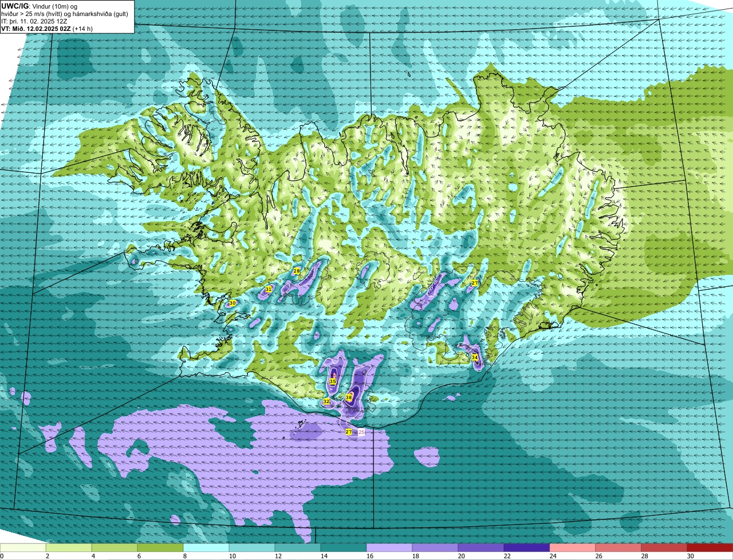Image resolution: width=733 pixels, height=560 pixels.
Task: Pick the 28–30 m/s legend color swatch
Action: click(x=664, y=547)
